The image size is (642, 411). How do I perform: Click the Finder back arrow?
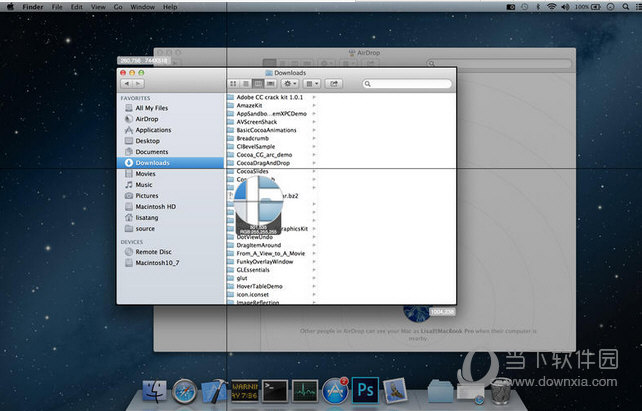pos(127,84)
